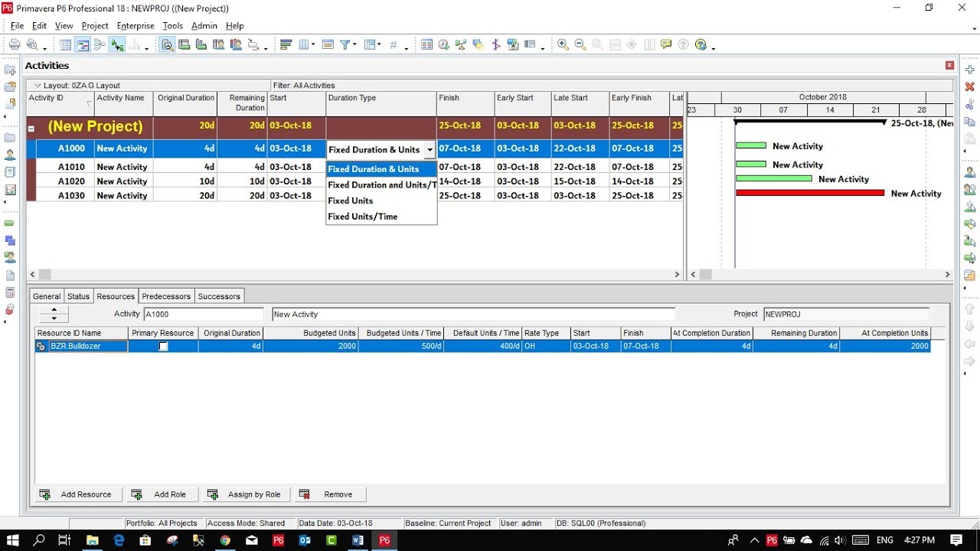Screen dimensions: 980x551
Task: Click the activity name field showing New Activity
Action: coord(473,315)
